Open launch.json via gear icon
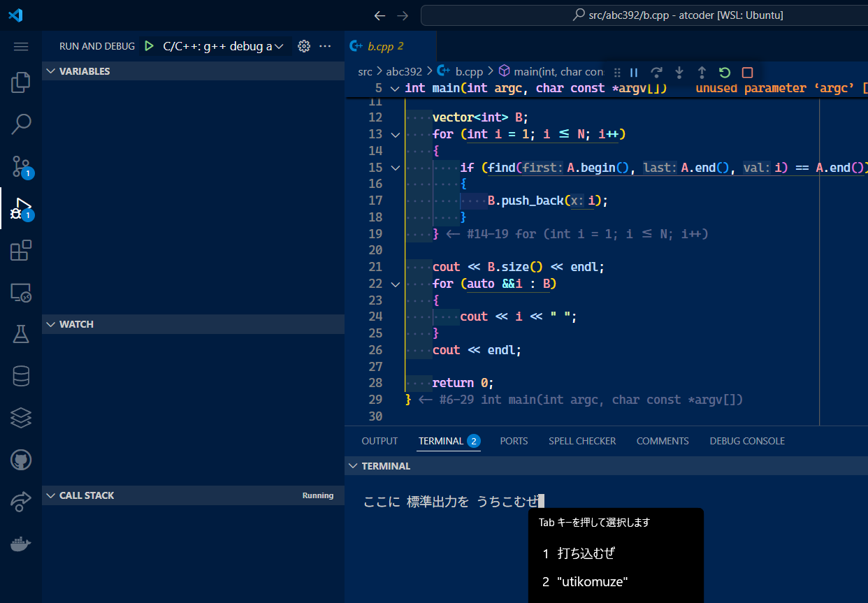Image resolution: width=868 pixels, height=603 pixels. (303, 46)
